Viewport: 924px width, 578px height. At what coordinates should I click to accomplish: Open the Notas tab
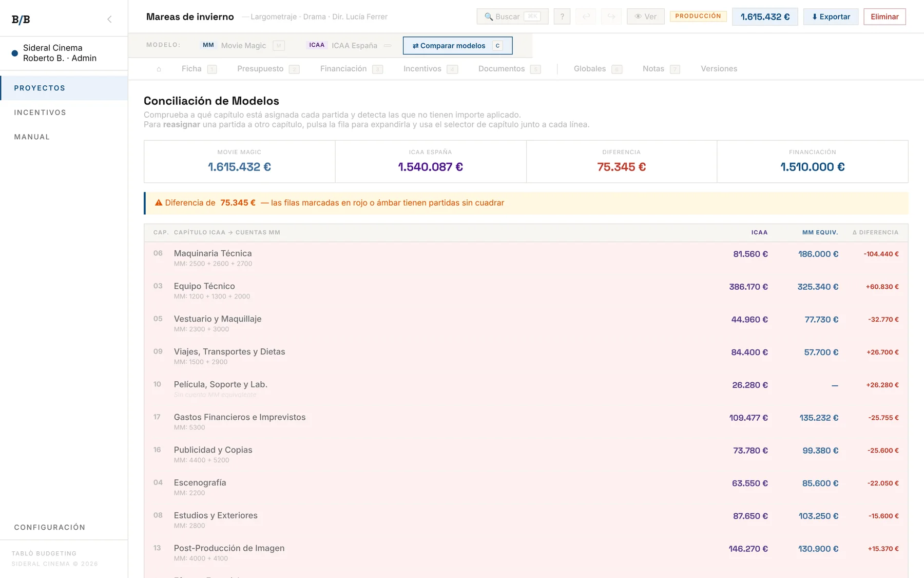coord(661,69)
